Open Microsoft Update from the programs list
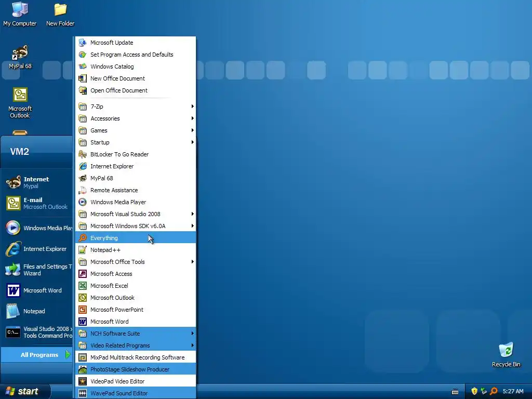 [x=136, y=43]
